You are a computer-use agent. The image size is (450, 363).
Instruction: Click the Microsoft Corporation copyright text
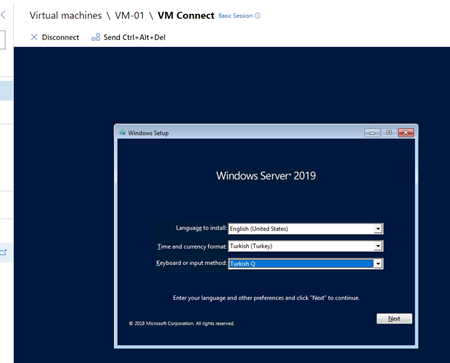182,323
